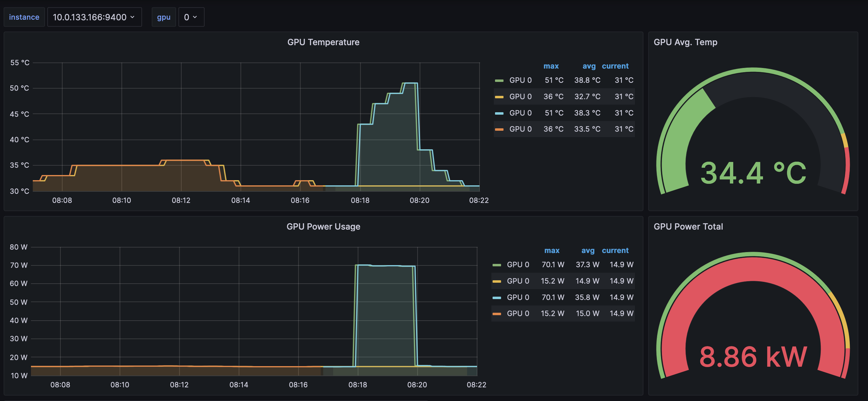The width and height of the screenshot is (868, 401).
Task: Click orange series color icon in temperature legend
Action: [x=499, y=129]
